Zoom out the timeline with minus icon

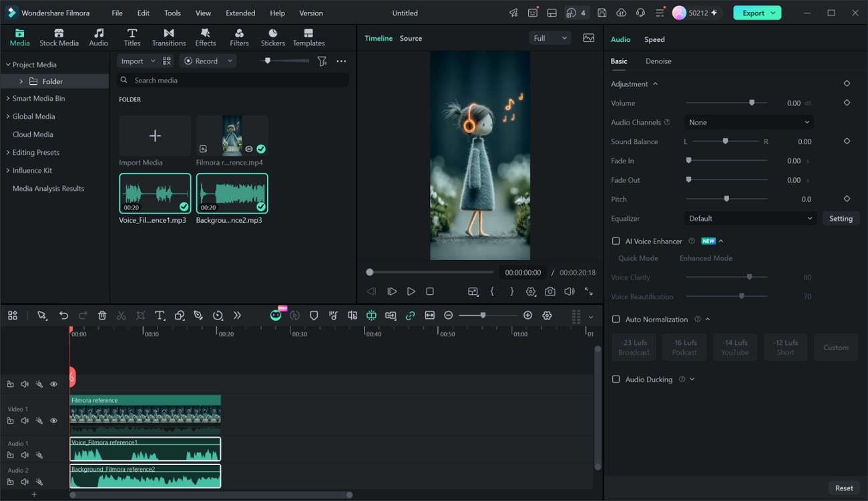(449, 316)
